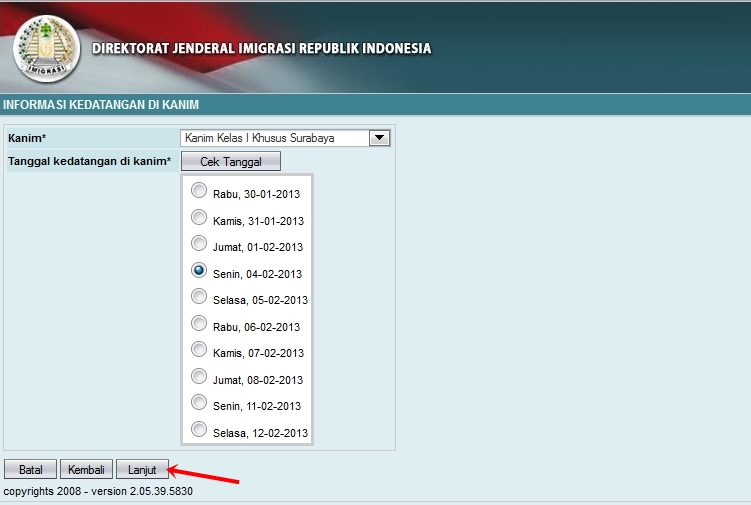Select radio Jumat, 08-02-2013
The image size is (751, 505).
199,376
